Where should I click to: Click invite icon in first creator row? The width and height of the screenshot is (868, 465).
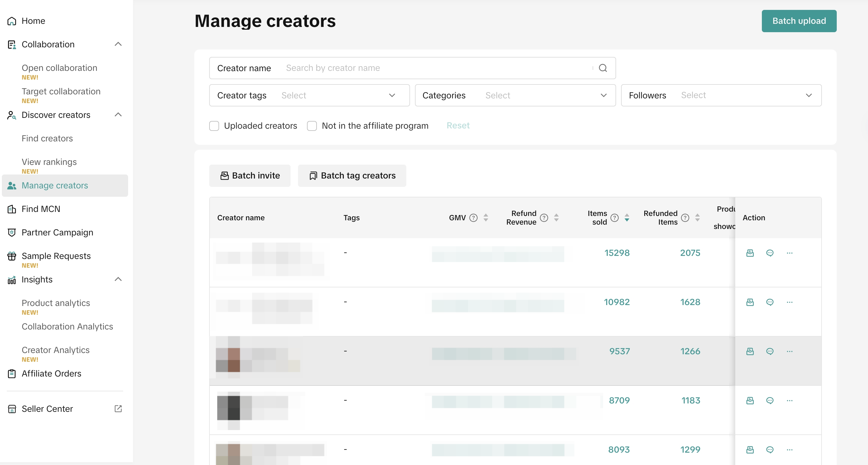tap(750, 253)
